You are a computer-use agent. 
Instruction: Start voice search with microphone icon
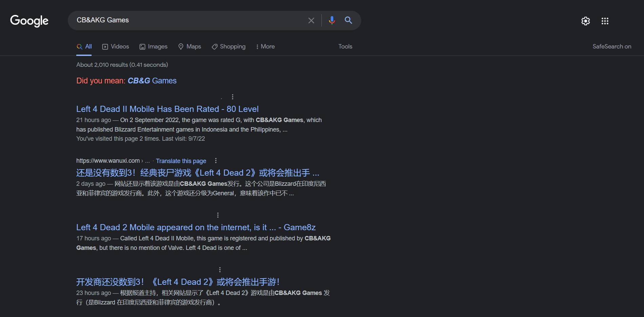(332, 20)
